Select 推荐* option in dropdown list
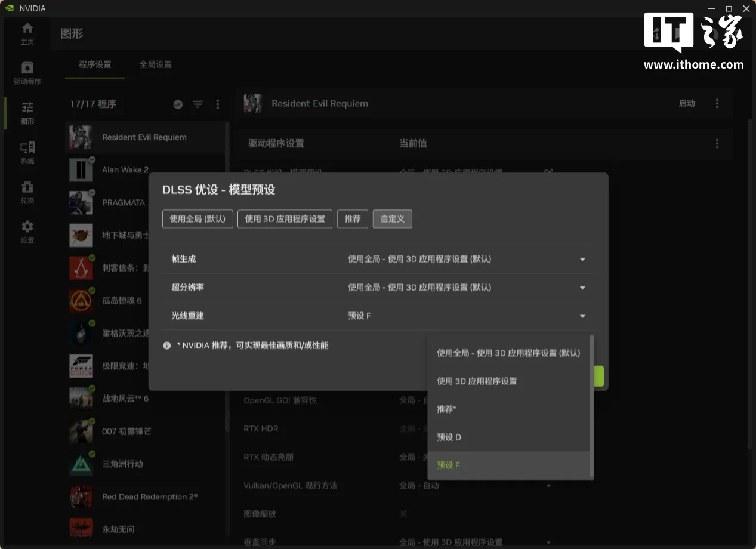 click(x=508, y=409)
